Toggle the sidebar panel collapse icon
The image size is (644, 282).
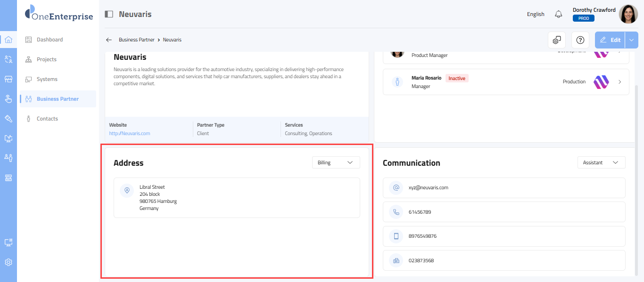pyautogui.click(x=109, y=14)
